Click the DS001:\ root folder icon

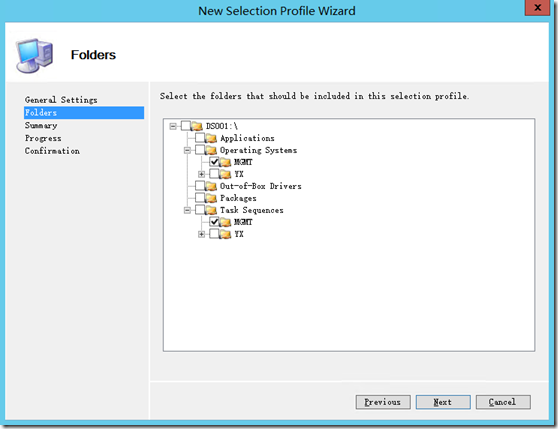[197, 126]
